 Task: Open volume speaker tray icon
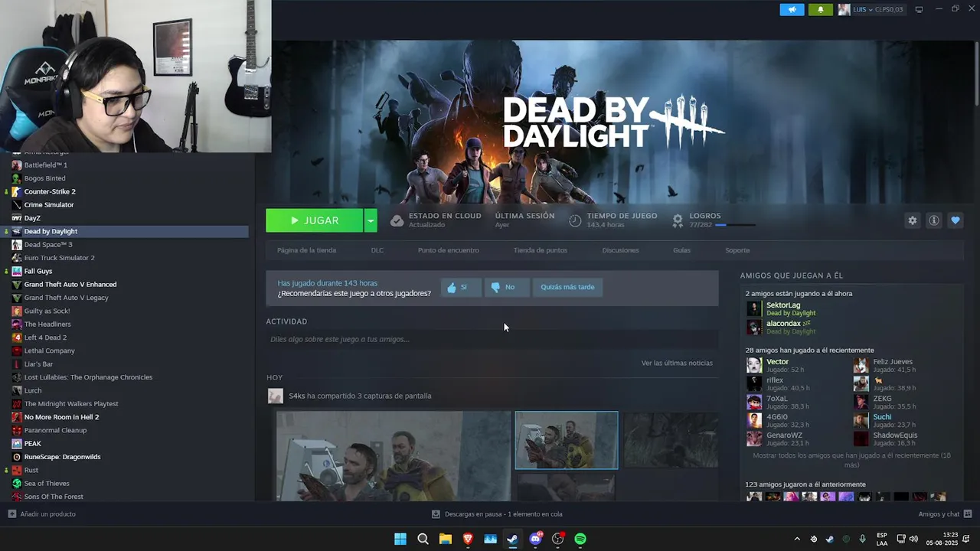click(x=913, y=539)
